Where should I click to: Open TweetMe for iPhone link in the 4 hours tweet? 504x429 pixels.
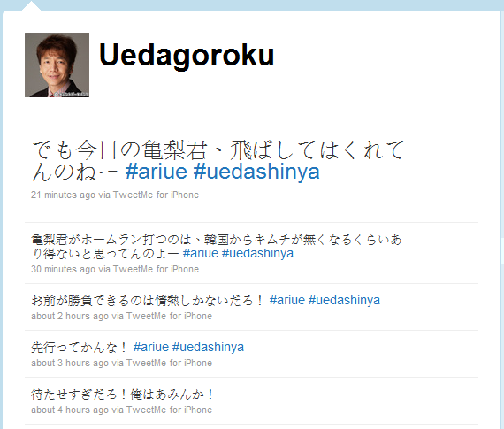pos(169,410)
